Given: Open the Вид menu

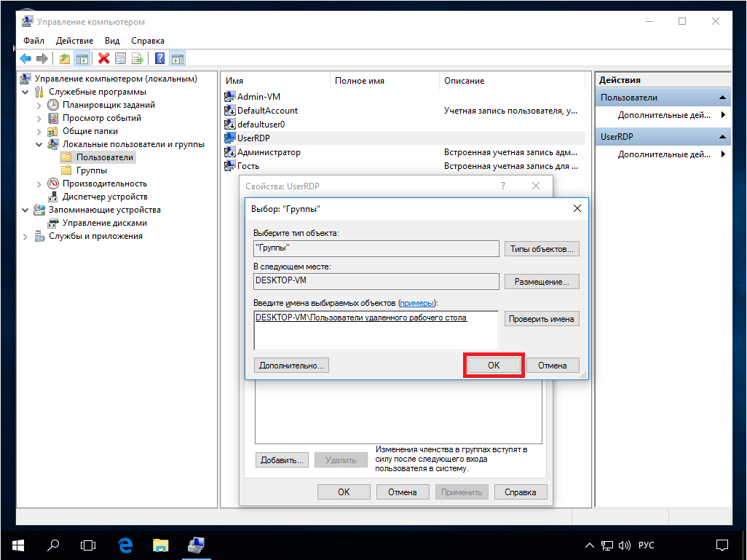Looking at the screenshot, I should click(x=111, y=41).
